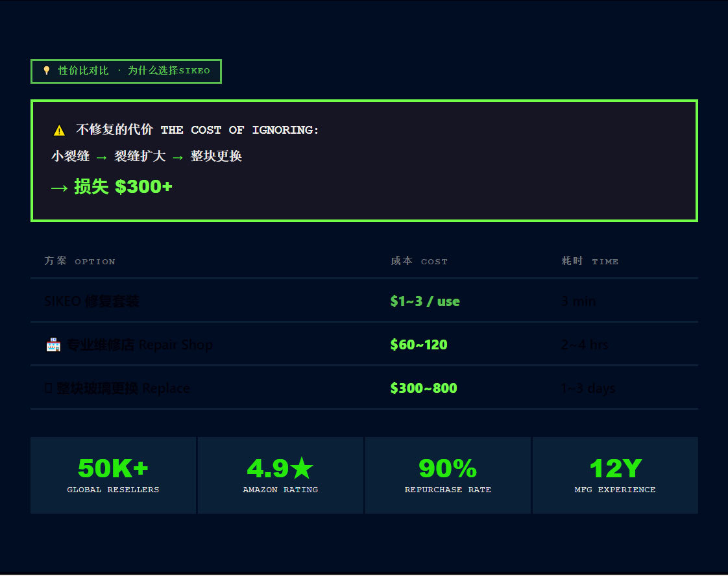Click the GLOBAL RESELLERS caption

pyautogui.click(x=114, y=490)
